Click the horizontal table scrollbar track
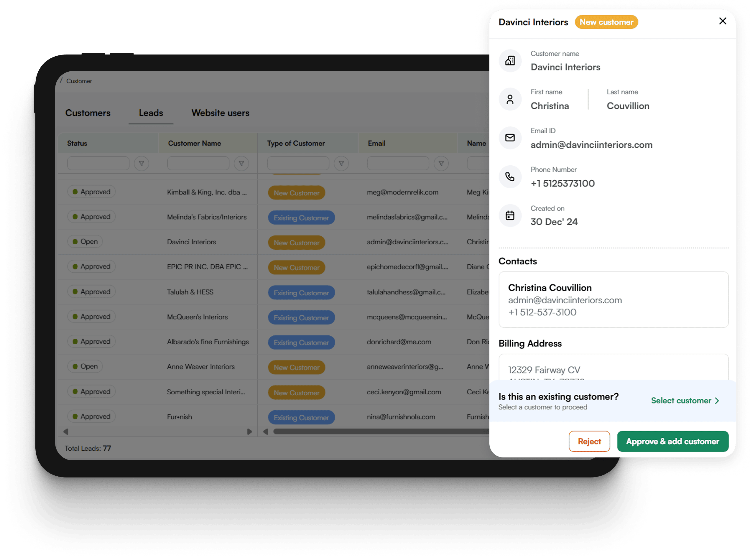The image size is (750, 560). pyautogui.click(x=380, y=431)
